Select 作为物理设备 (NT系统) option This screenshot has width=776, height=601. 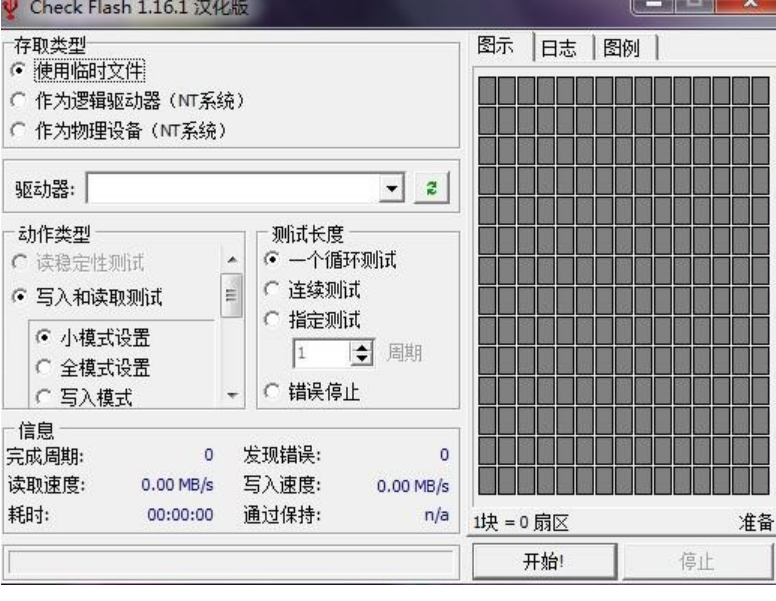19,130
